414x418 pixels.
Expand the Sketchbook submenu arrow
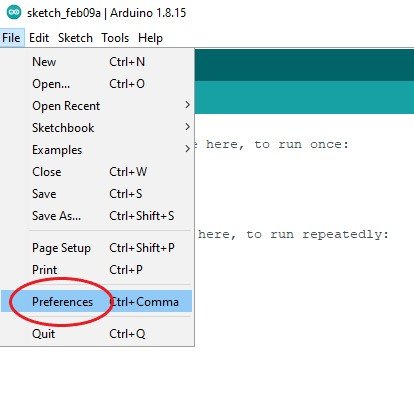(x=188, y=127)
